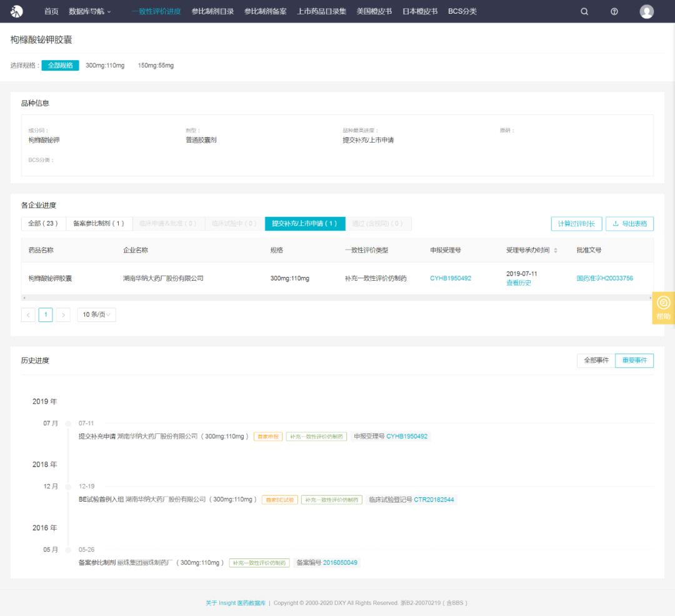Open 国药准字H20033756 approval number link

click(x=605, y=278)
